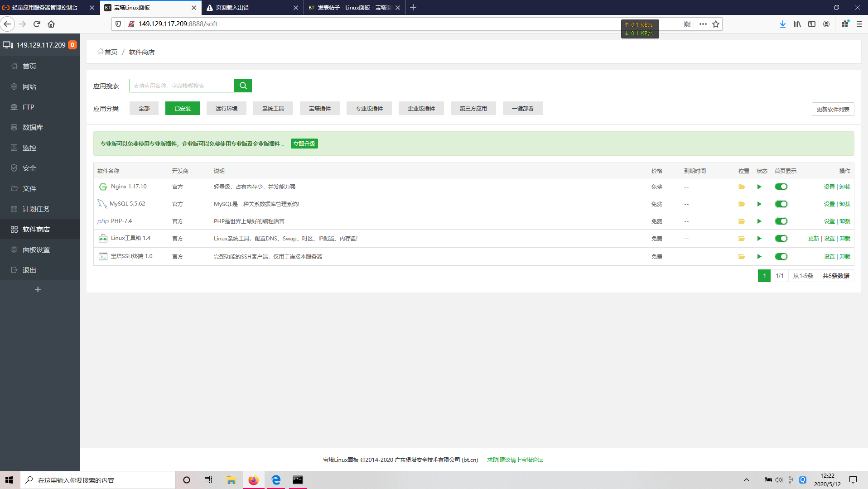Select the 一键部署 category tab
868x489 pixels.
(x=523, y=108)
